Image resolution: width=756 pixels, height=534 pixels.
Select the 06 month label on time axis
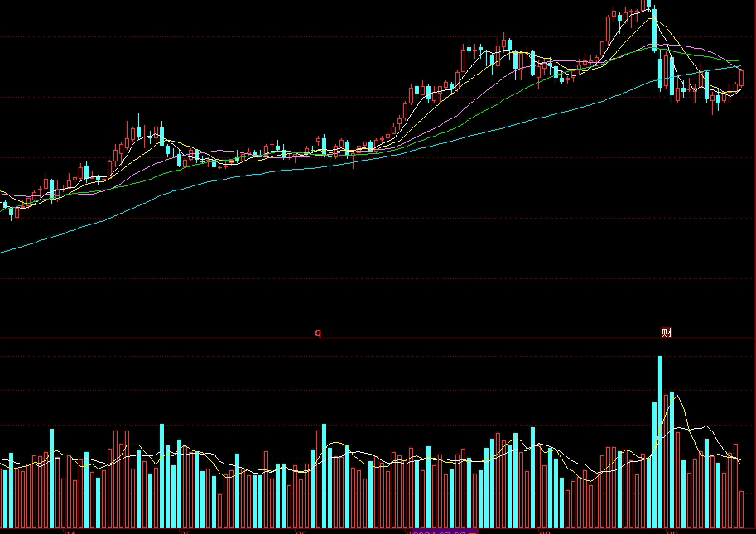point(301,532)
